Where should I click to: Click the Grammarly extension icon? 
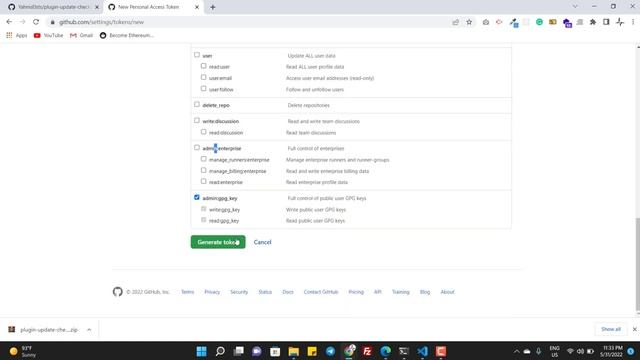pyautogui.click(x=539, y=22)
